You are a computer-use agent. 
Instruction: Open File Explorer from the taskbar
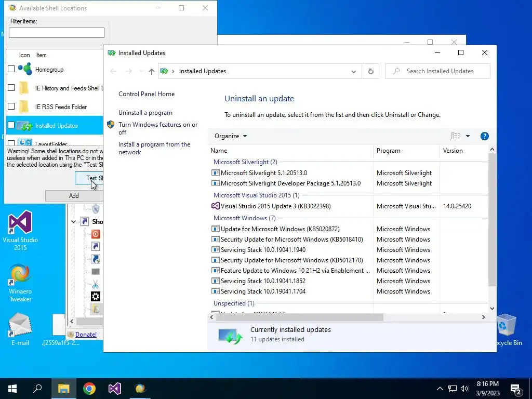pyautogui.click(x=63, y=389)
